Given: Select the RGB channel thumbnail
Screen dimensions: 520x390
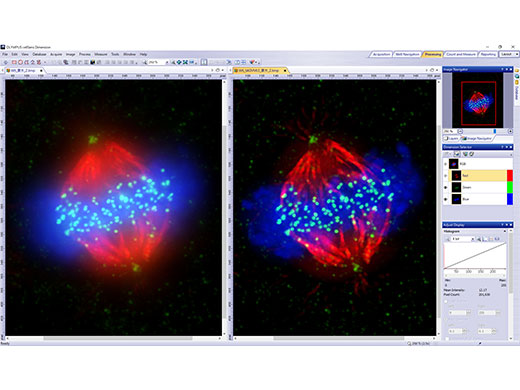Looking at the screenshot, I should (453, 164).
